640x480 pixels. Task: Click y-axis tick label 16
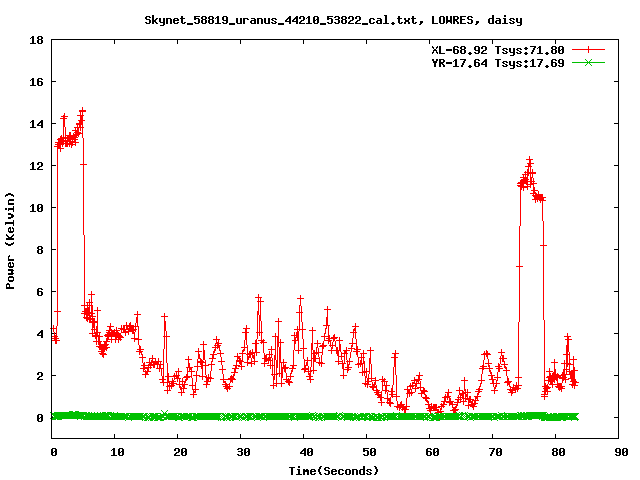click(x=36, y=82)
